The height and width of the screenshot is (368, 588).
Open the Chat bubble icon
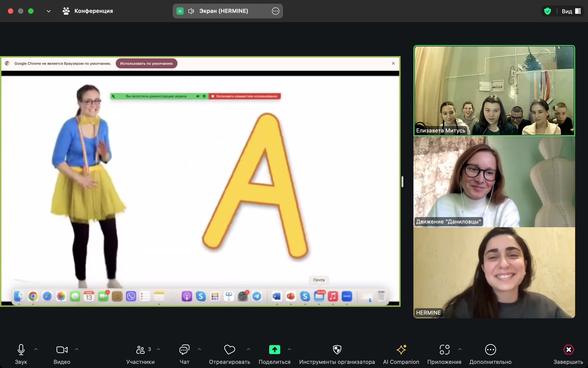point(184,350)
